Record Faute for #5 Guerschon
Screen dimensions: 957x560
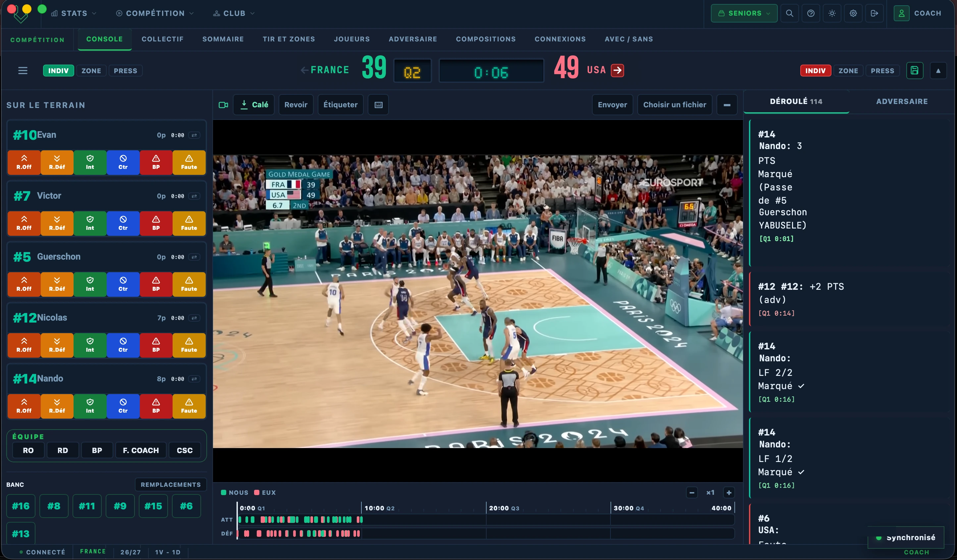189,284
